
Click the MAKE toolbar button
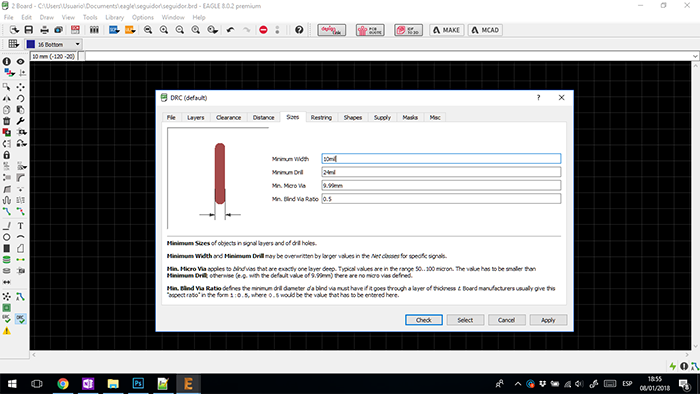pos(446,30)
